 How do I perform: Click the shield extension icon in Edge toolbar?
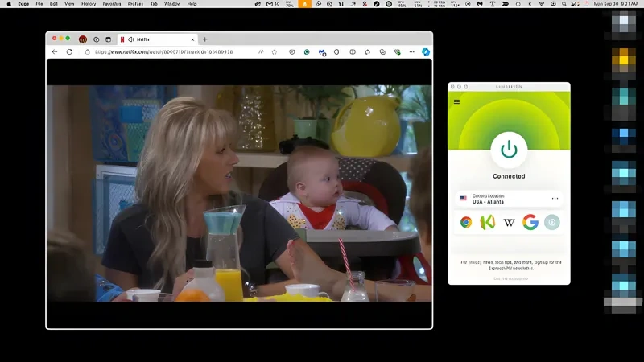(x=292, y=52)
